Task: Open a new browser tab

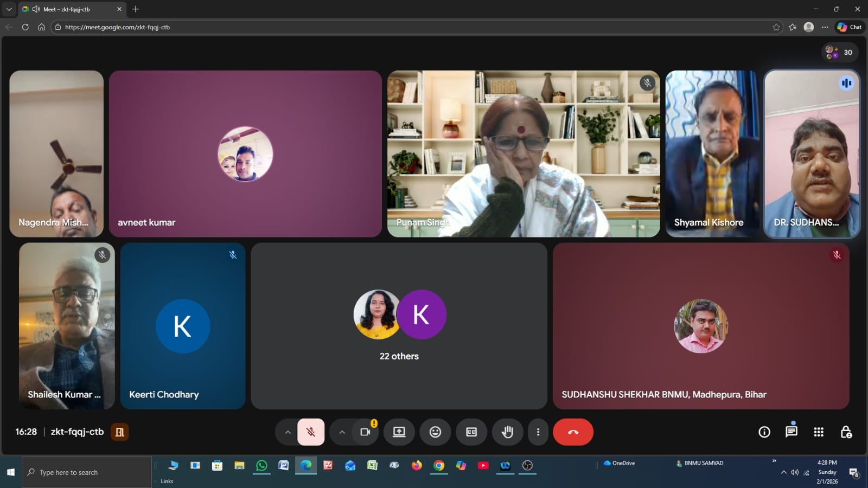Action: tap(136, 9)
